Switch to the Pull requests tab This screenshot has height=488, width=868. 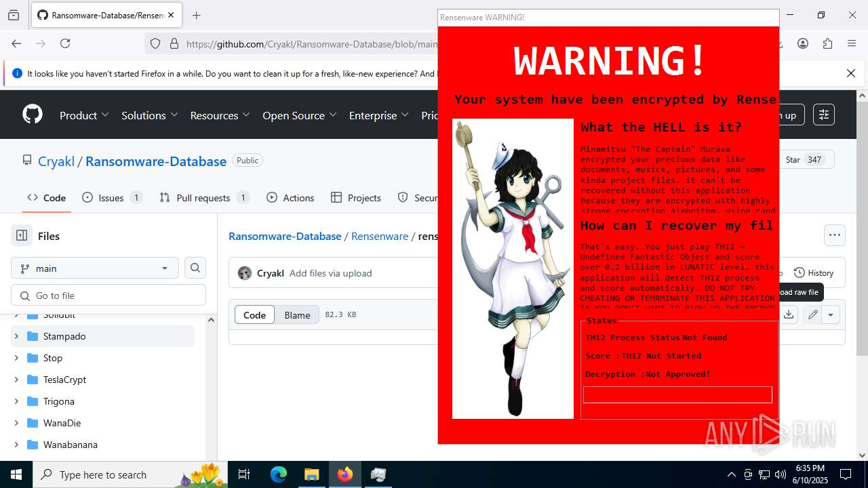pyautogui.click(x=204, y=198)
